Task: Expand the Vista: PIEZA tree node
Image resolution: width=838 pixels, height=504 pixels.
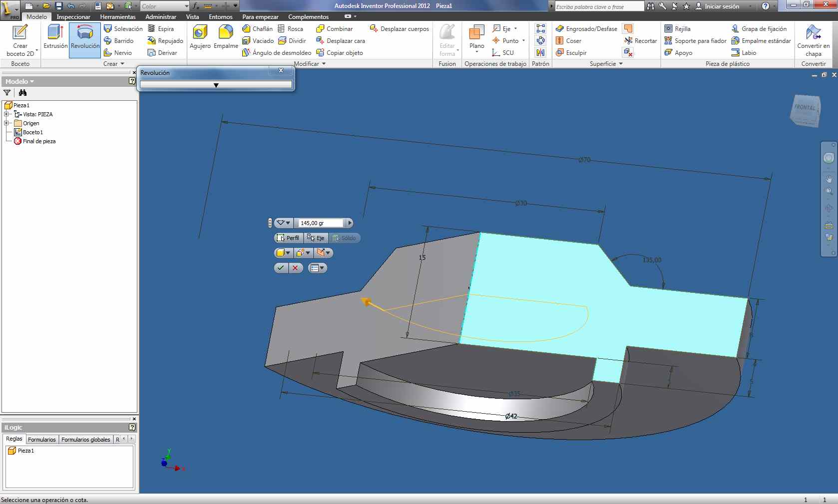Action: [6, 114]
